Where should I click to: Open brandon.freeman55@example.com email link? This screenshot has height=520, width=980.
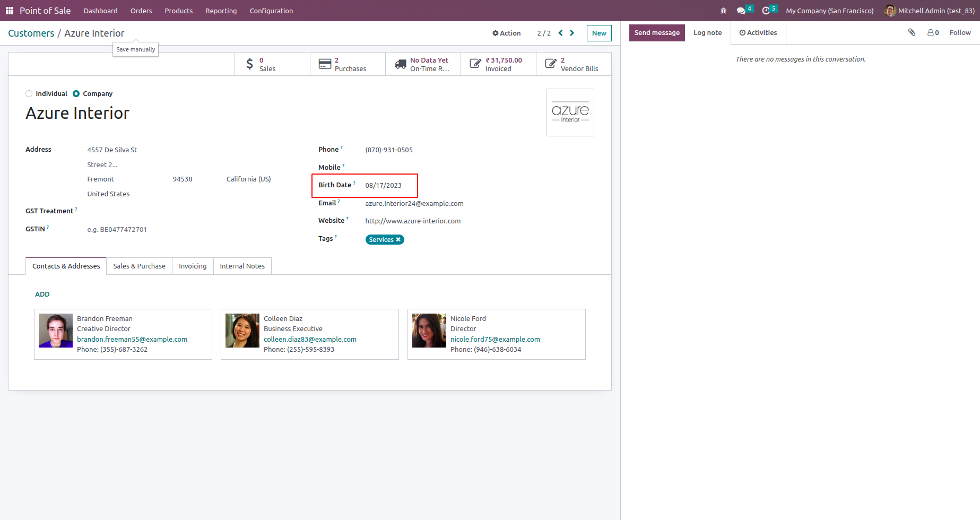(x=132, y=340)
